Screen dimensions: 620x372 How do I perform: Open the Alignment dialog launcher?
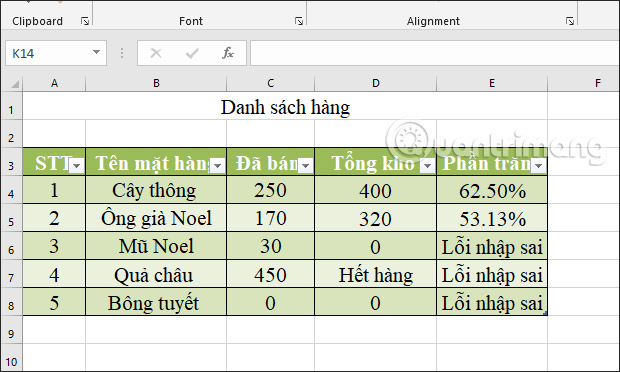tap(570, 21)
